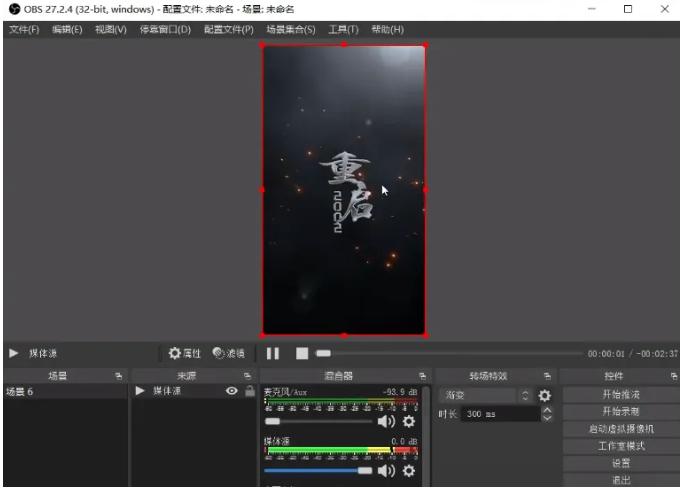680x487 pixels.
Task: Open the 视图(V) menu
Action: (x=111, y=29)
